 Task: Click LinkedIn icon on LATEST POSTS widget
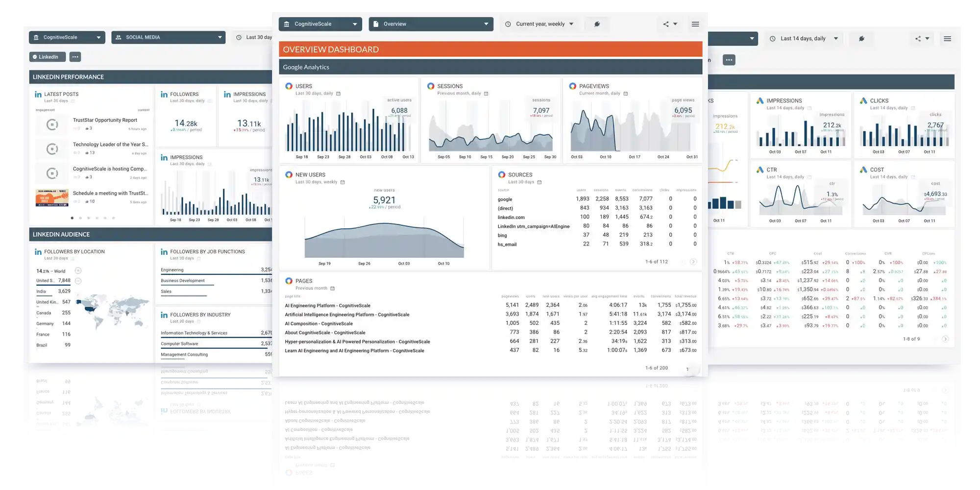38,95
